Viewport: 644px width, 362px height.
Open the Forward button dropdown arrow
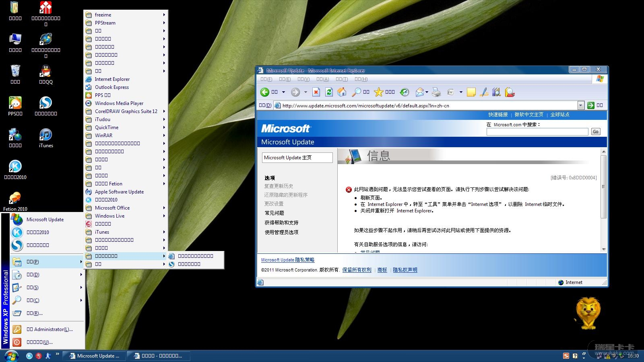(305, 92)
